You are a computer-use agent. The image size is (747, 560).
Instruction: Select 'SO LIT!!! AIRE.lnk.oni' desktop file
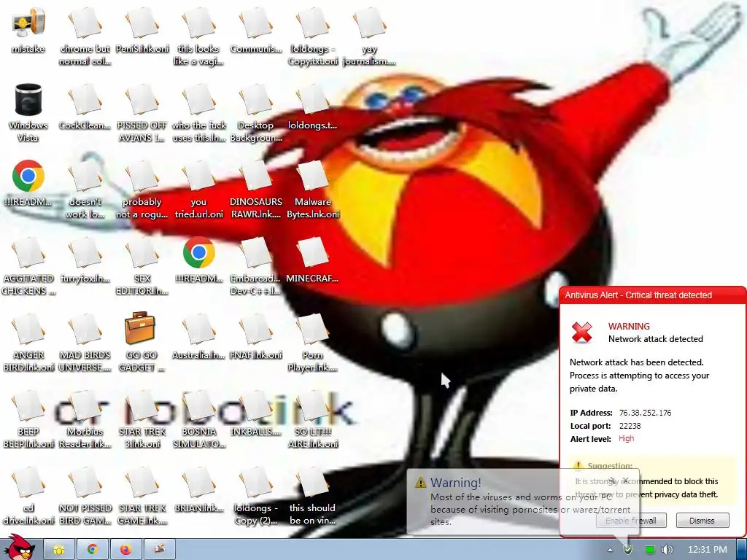click(x=312, y=419)
